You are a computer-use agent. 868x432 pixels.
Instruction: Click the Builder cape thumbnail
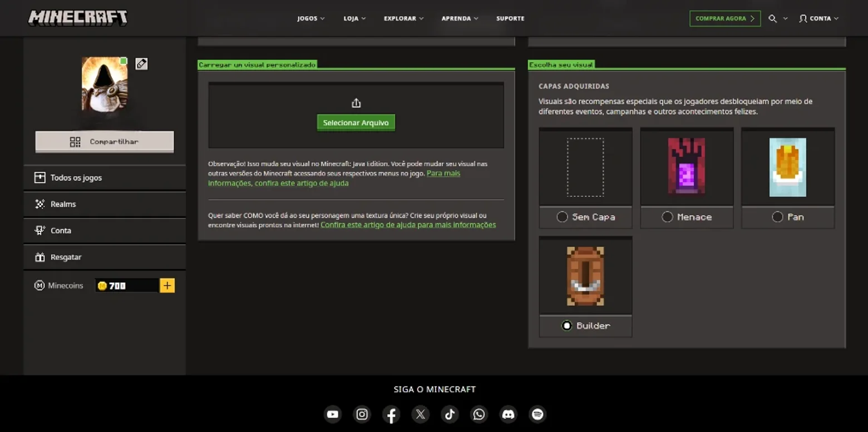coord(585,276)
